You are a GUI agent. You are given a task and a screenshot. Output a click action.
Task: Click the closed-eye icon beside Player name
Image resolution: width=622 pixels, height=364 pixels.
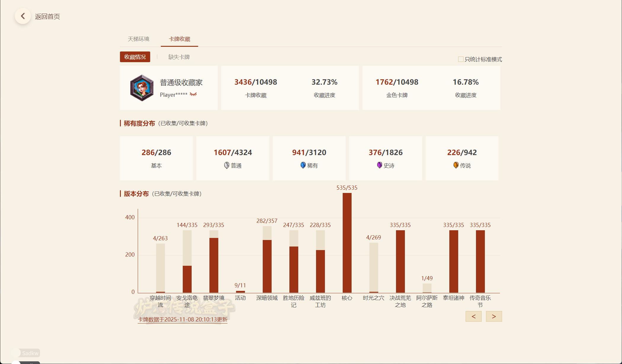coord(193,94)
